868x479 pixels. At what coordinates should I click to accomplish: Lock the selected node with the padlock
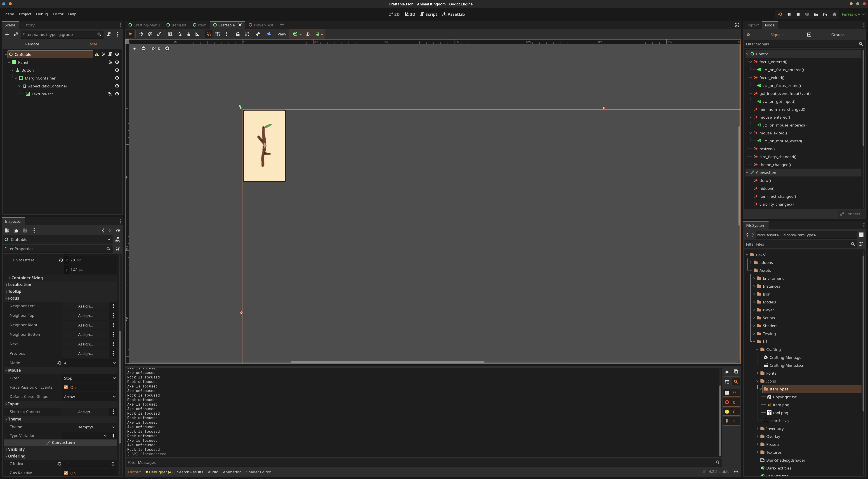pyautogui.click(x=238, y=34)
